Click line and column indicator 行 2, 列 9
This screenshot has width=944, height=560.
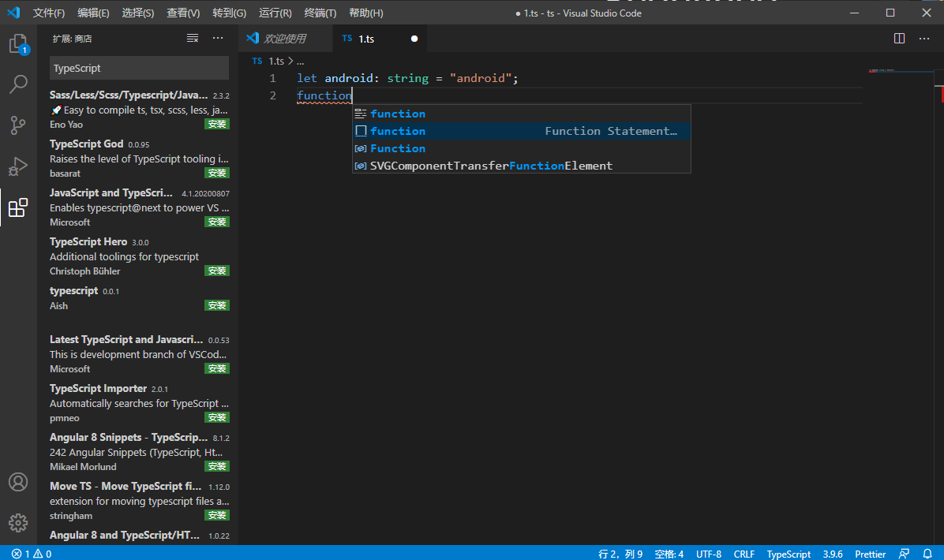[620, 554]
